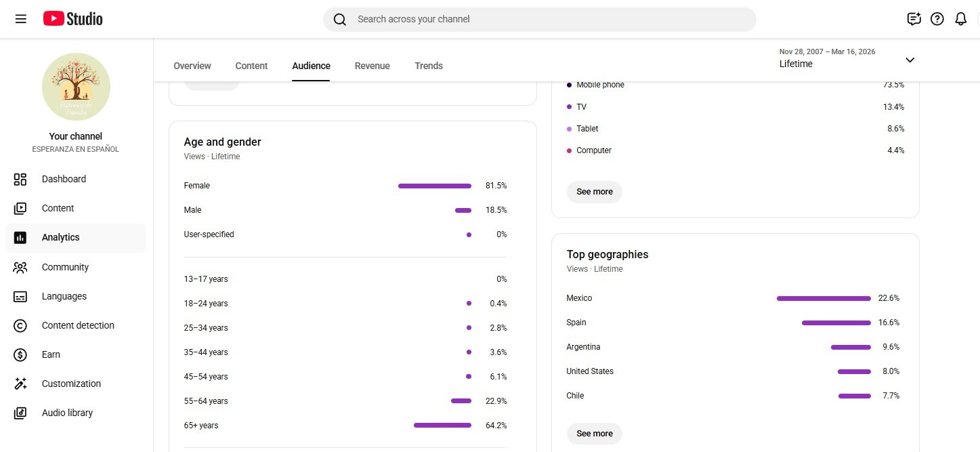Click the YouTube Studio logo

pos(73,19)
